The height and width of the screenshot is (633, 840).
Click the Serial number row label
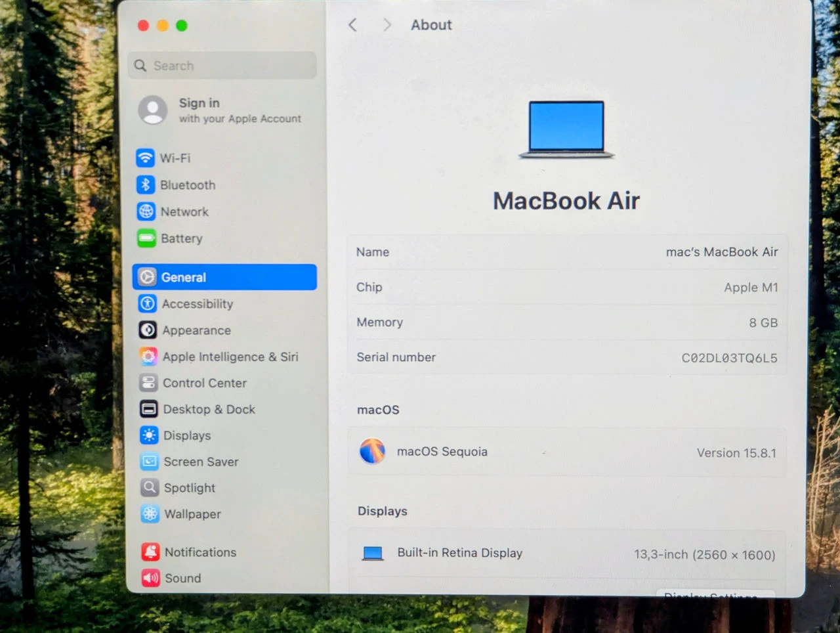pyautogui.click(x=396, y=357)
